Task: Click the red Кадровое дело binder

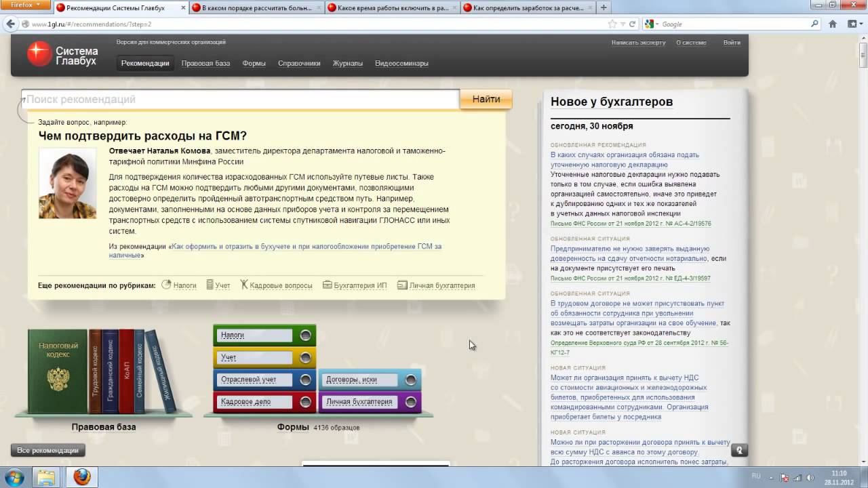Action: coord(264,402)
